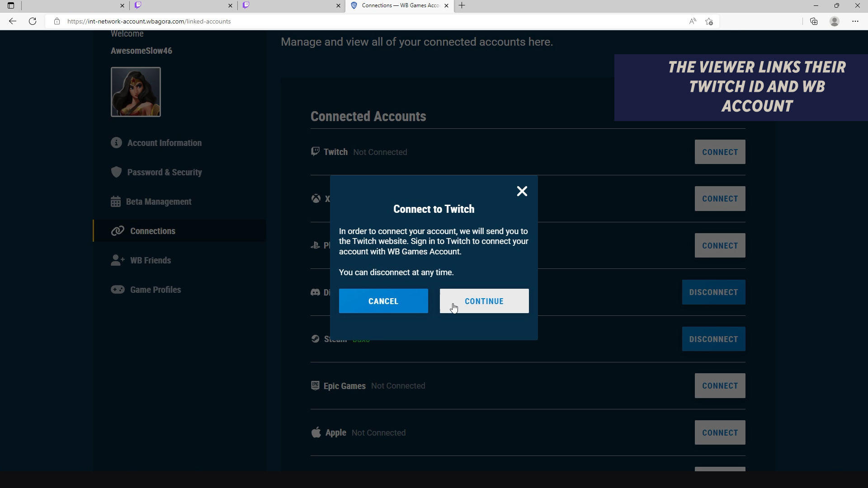Click DISCONNECT in the Discord row
This screenshot has width=868, height=488.
[x=714, y=292]
